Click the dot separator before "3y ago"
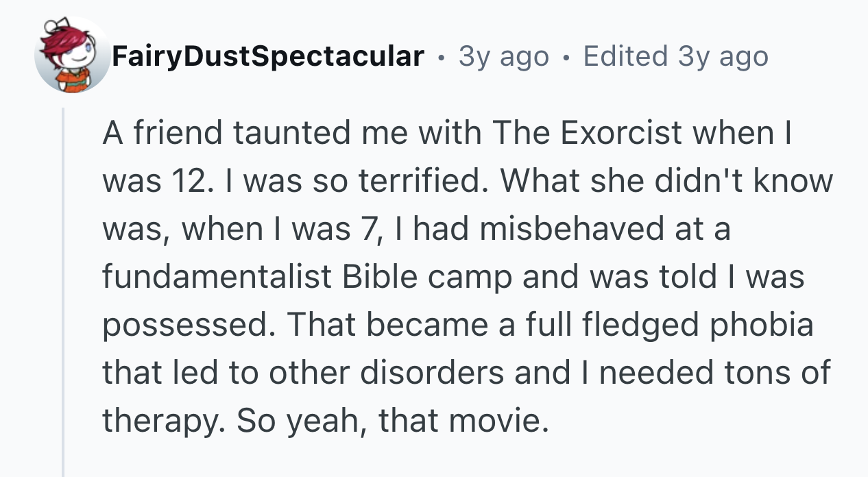This screenshot has width=868, height=477. pyautogui.click(x=442, y=56)
